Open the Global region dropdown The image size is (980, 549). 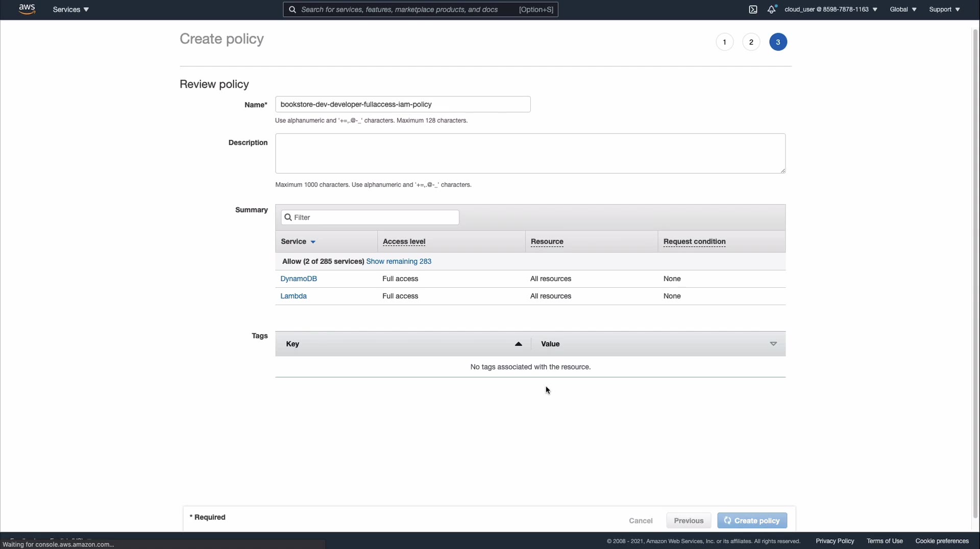(x=903, y=10)
